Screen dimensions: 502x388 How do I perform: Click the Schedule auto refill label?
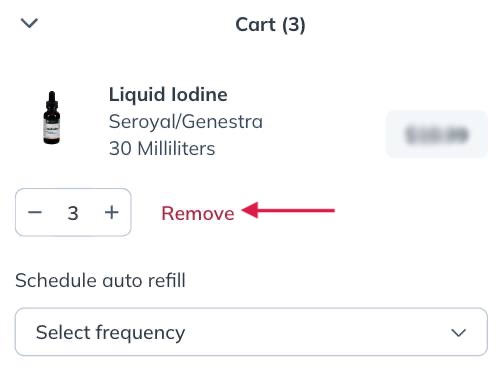pyautogui.click(x=100, y=280)
